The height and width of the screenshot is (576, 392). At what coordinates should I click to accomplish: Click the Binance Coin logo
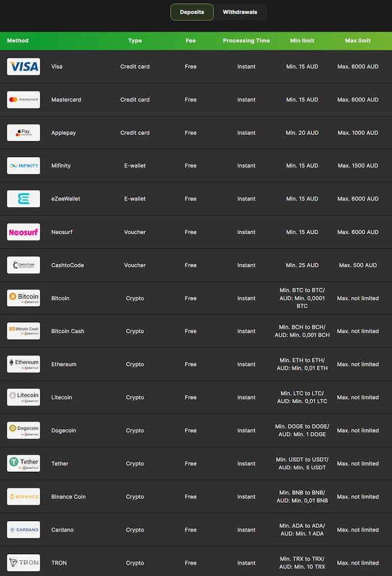coord(23,496)
